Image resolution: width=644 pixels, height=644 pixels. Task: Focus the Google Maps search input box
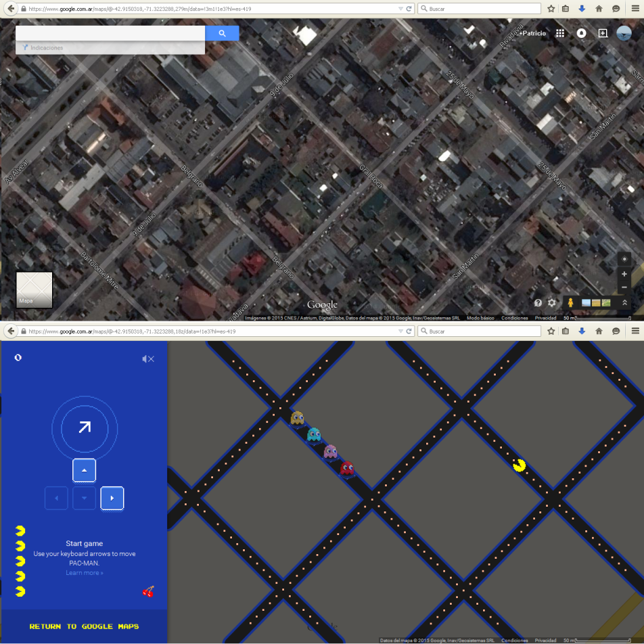click(110, 33)
